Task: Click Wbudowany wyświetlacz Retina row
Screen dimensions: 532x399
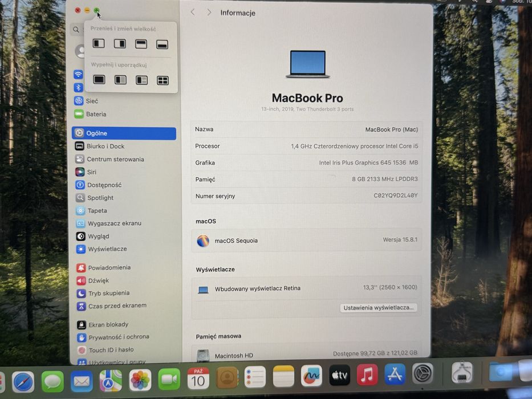Action: 306,288
